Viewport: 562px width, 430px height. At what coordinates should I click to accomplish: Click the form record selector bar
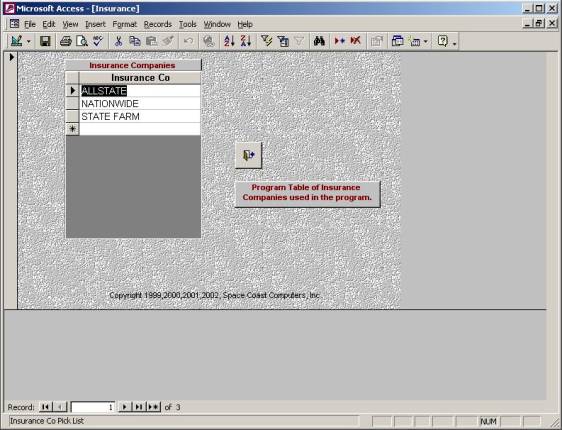11,180
